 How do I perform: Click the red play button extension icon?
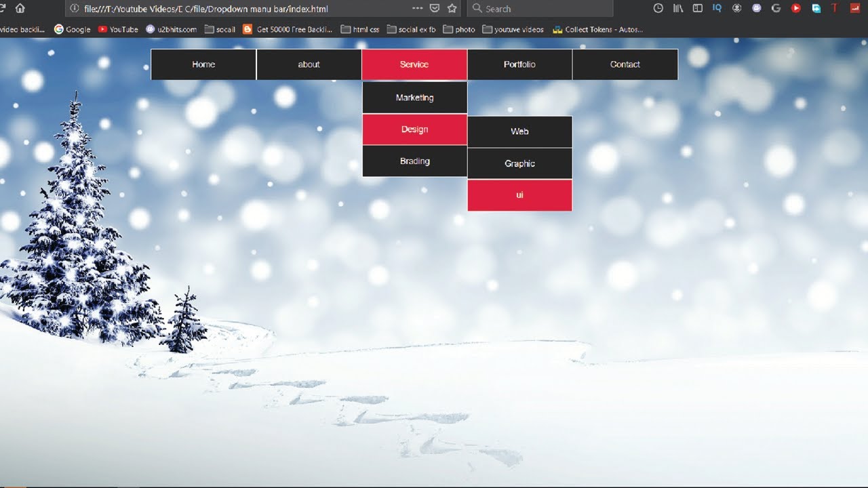click(796, 8)
